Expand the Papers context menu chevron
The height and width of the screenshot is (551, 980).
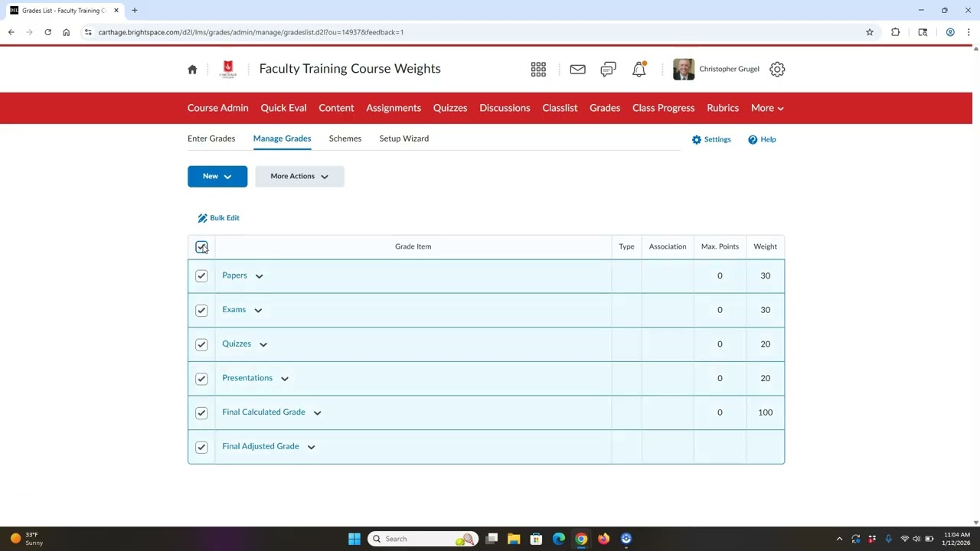pyautogui.click(x=259, y=276)
